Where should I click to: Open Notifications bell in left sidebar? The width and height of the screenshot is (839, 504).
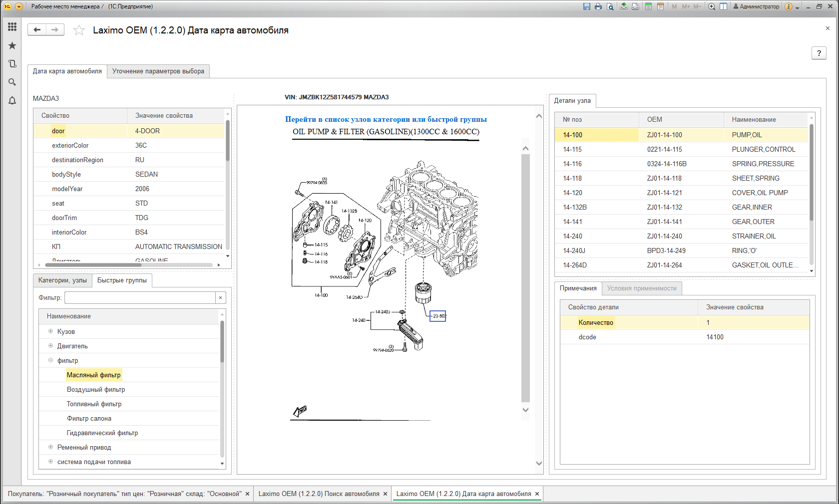click(12, 100)
